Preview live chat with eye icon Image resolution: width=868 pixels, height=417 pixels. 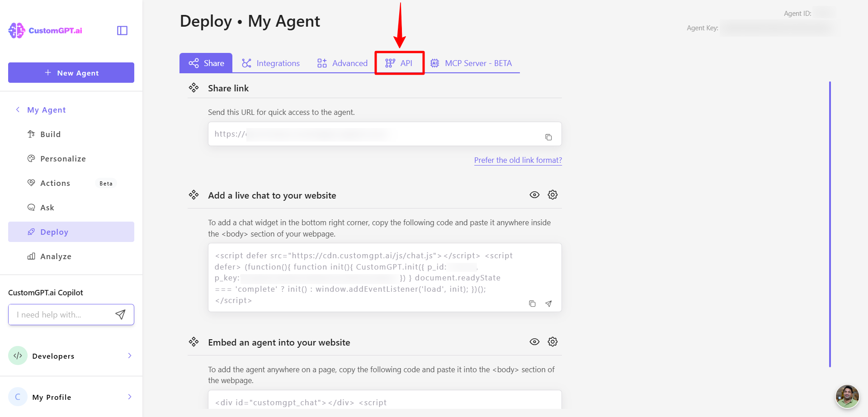[x=534, y=195]
